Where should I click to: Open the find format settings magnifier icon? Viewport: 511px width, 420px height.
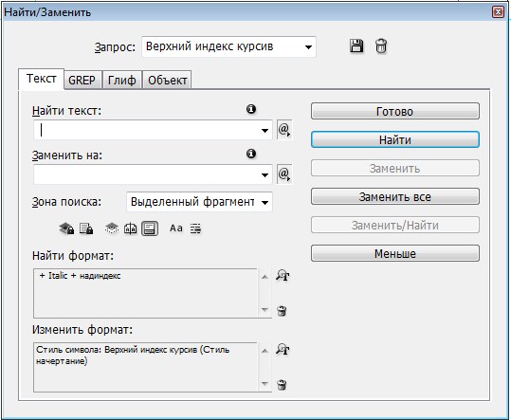pyautogui.click(x=283, y=276)
